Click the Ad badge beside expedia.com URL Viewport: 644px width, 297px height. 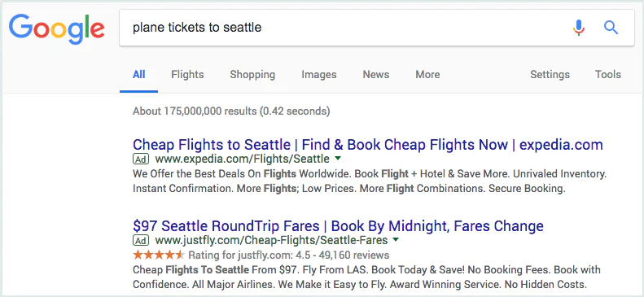tap(141, 159)
